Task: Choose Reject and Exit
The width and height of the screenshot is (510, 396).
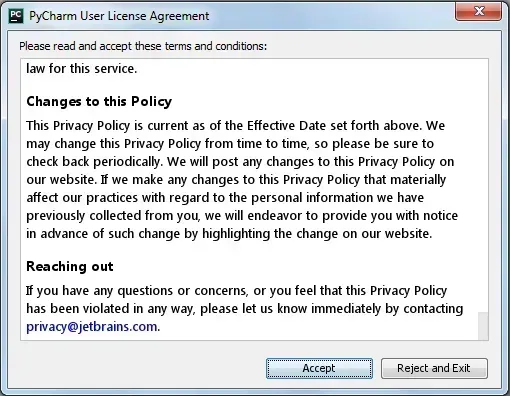Action: 434,368
